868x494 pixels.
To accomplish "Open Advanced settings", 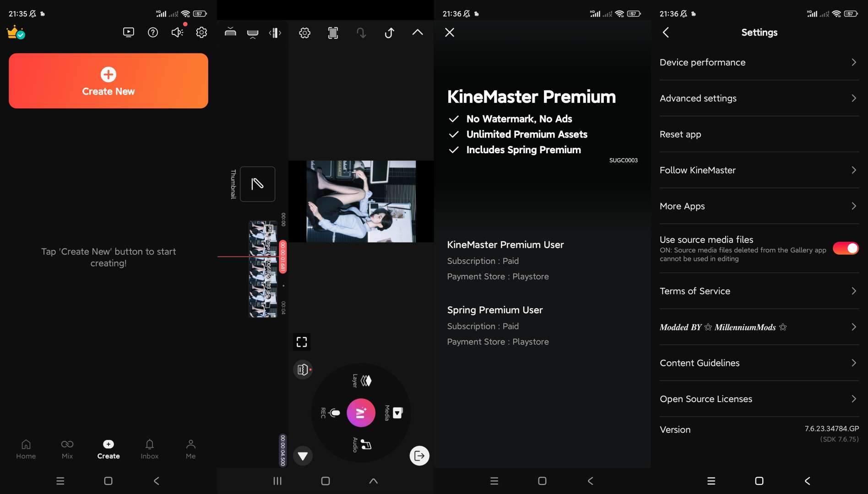I will 759,98.
